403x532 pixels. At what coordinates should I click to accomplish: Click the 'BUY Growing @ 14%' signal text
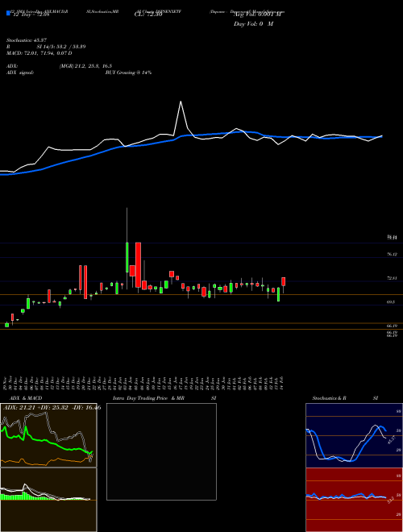point(128,73)
